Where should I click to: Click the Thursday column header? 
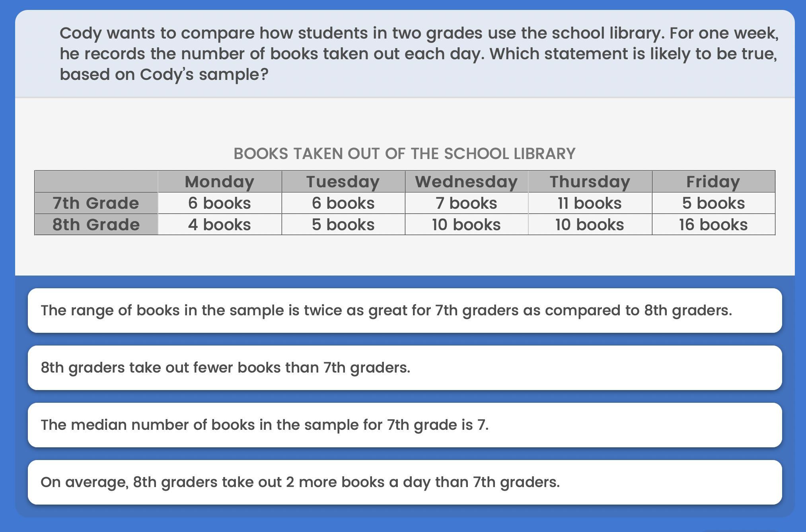590,182
